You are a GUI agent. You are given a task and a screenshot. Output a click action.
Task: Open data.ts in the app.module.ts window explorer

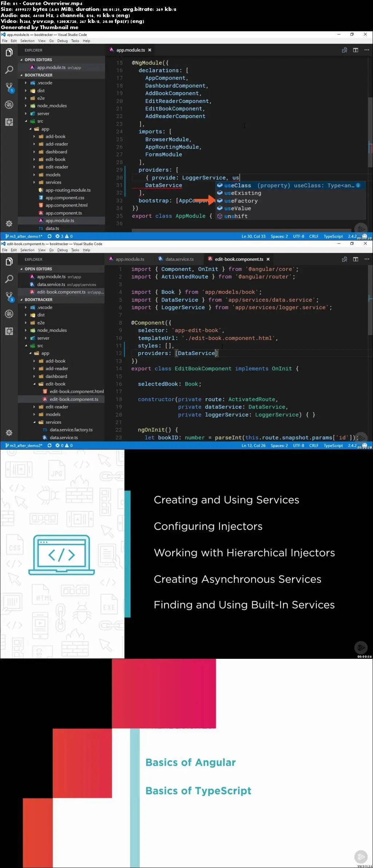pyautogui.click(x=52, y=228)
